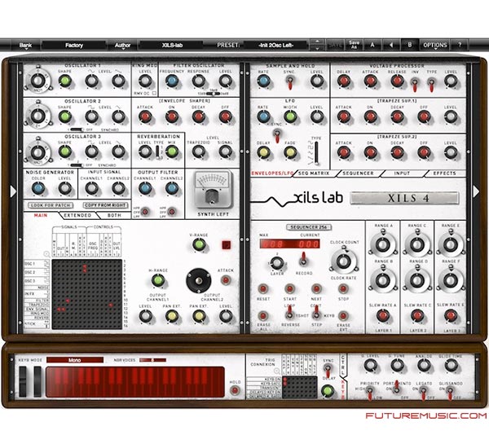Switch to the INPUT tab

click(402, 173)
